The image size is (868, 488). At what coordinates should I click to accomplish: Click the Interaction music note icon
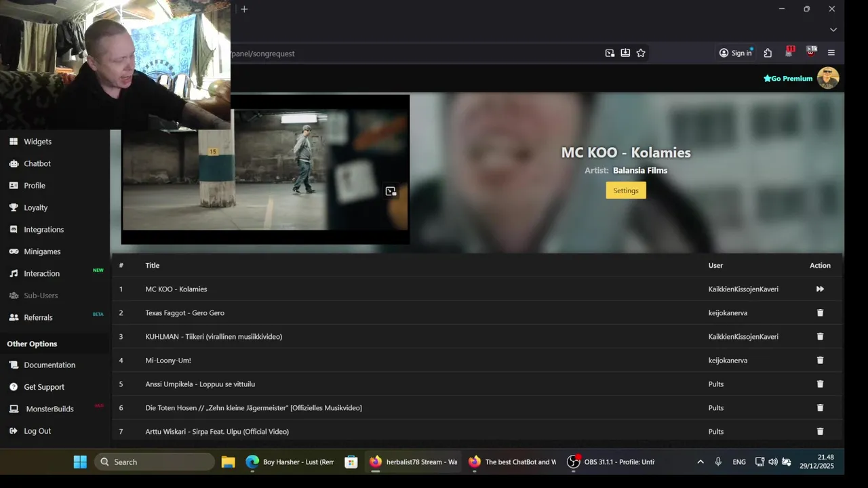[14, 274]
